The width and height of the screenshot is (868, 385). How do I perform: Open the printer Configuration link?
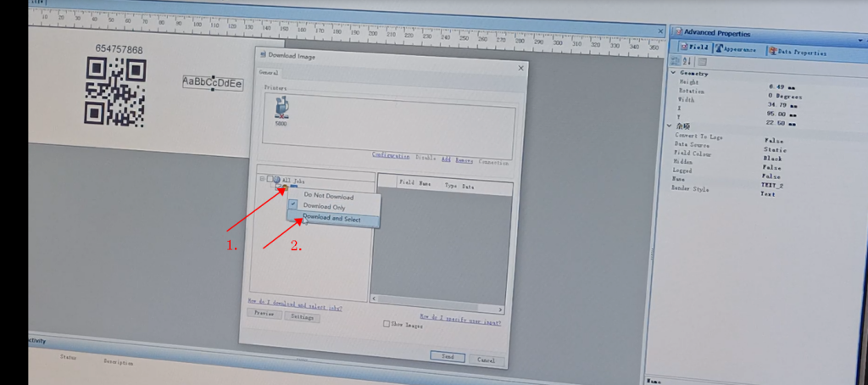[392, 155]
